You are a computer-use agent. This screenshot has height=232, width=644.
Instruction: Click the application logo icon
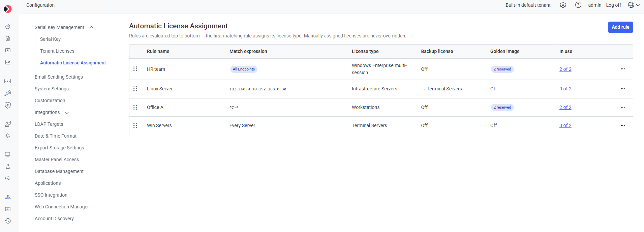[x=8, y=9]
